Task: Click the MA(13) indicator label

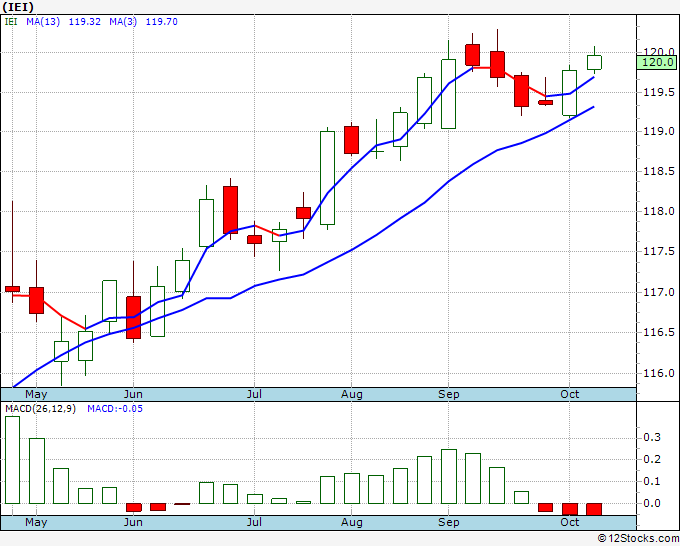Action: [43, 22]
